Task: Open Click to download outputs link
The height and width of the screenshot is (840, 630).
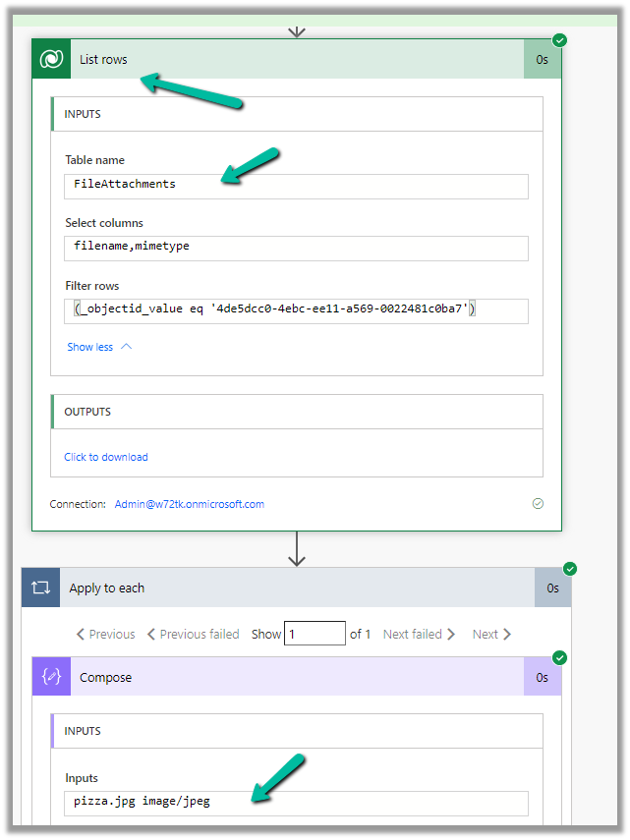Action: point(106,457)
